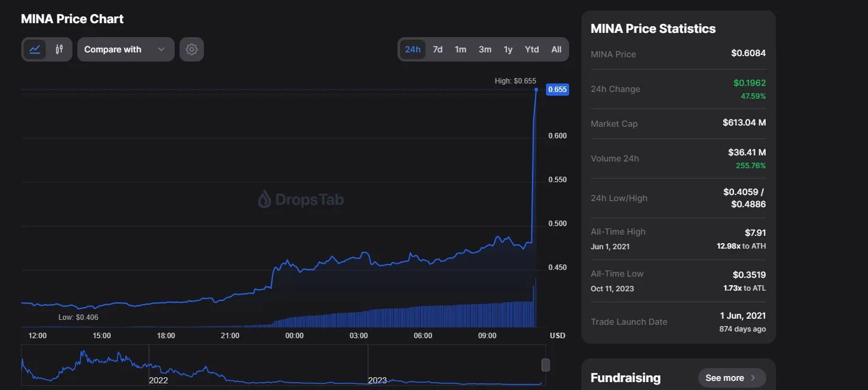Viewport: 868px width, 390px height.
Task: Click the 2023 marker in navigator
Action: pos(377,380)
